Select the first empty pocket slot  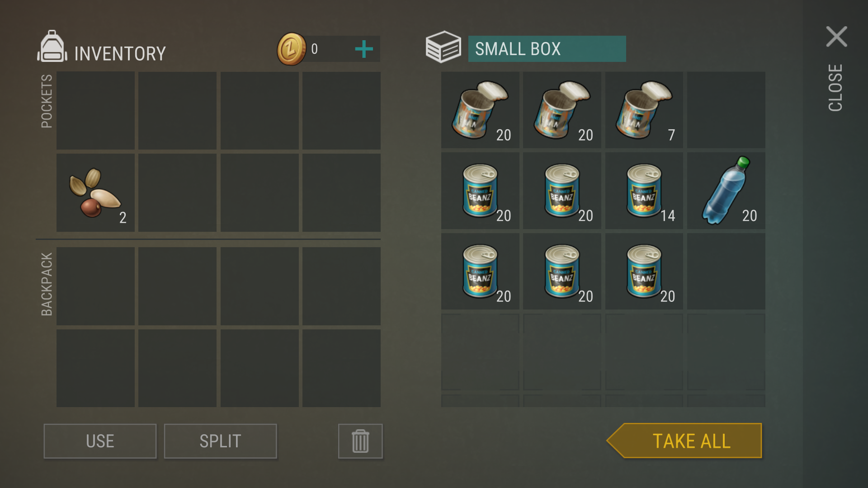point(95,111)
